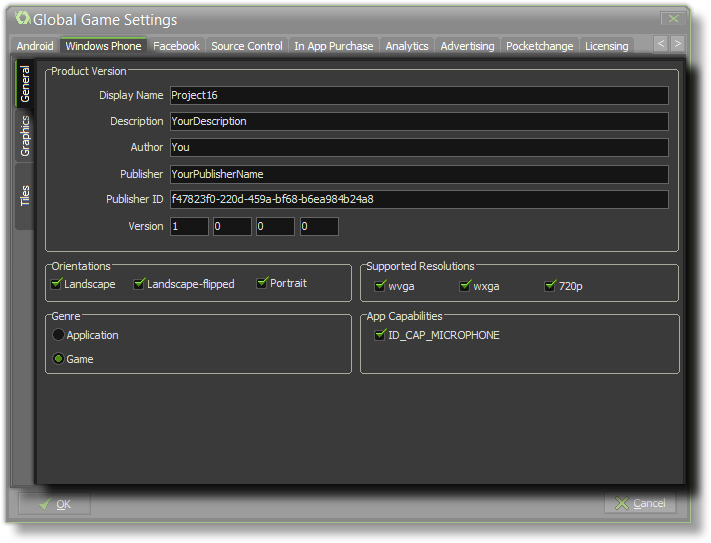Disable the ID_CAP_MICROPHONE capability
Image resolution: width=711 pixels, height=543 pixels.
click(x=380, y=335)
